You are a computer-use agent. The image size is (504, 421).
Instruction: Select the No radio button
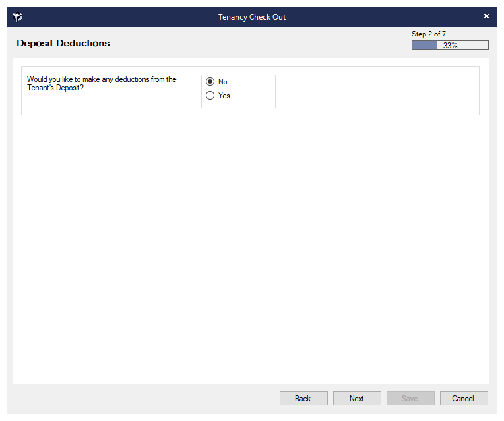pyautogui.click(x=210, y=82)
